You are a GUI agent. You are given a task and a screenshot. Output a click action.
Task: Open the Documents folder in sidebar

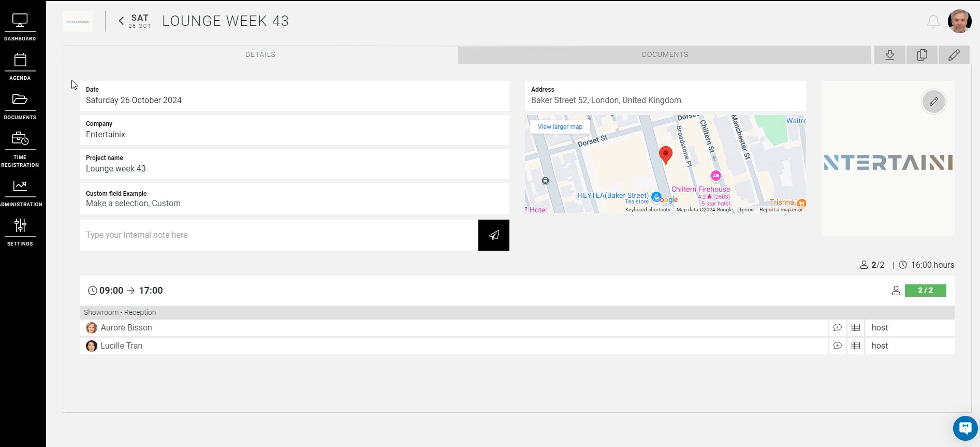(x=20, y=105)
